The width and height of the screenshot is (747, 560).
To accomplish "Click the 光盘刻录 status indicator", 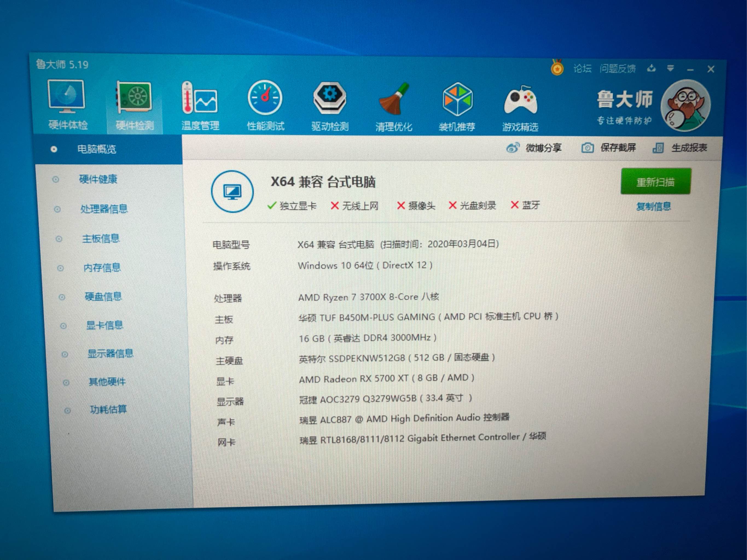I will (472, 205).
